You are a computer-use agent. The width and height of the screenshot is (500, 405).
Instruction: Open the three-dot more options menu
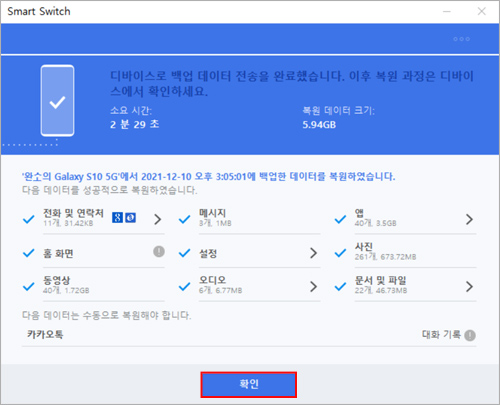pyautogui.click(x=462, y=39)
